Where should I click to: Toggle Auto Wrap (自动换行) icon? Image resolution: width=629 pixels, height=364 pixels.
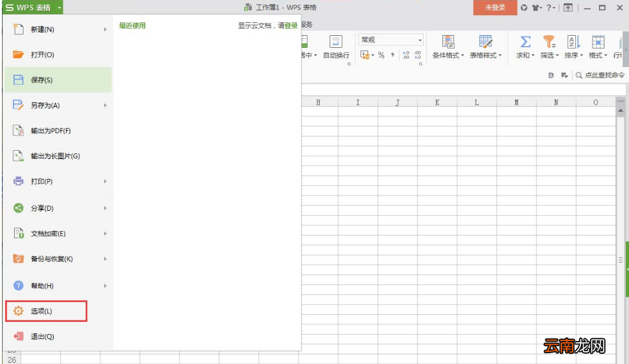pos(336,42)
